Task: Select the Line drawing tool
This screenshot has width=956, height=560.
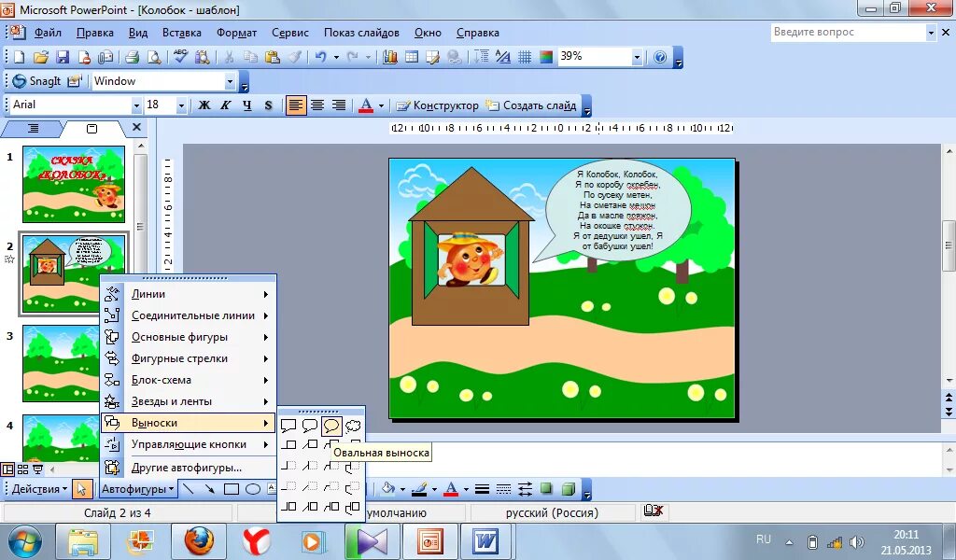Action: [188, 489]
